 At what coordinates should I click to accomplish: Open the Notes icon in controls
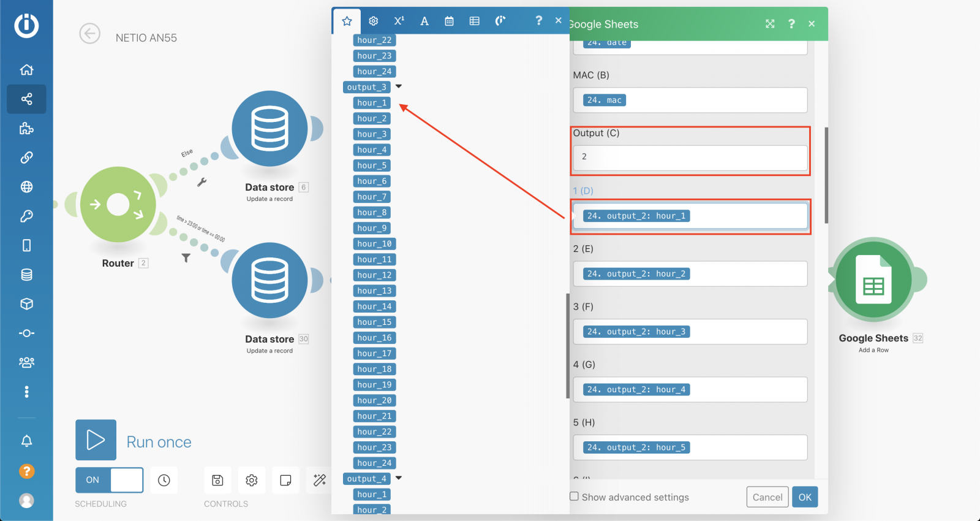[285, 481]
